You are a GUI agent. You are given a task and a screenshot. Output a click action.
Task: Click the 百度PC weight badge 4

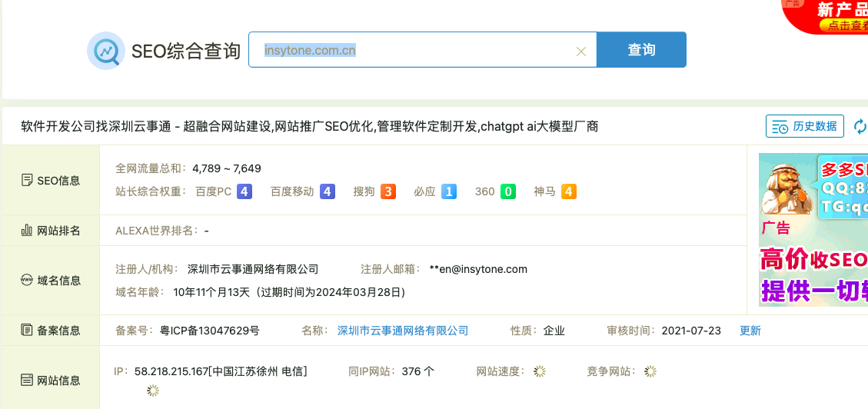(244, 191)
